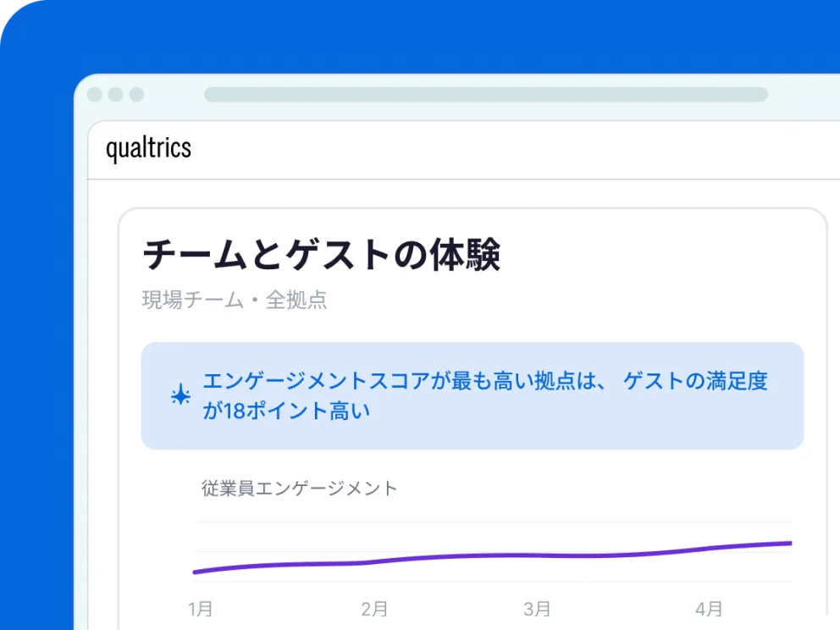Click the 1月 axis label
The height and width of the screenshot is (630, 840).
click(x=201, y=609)
